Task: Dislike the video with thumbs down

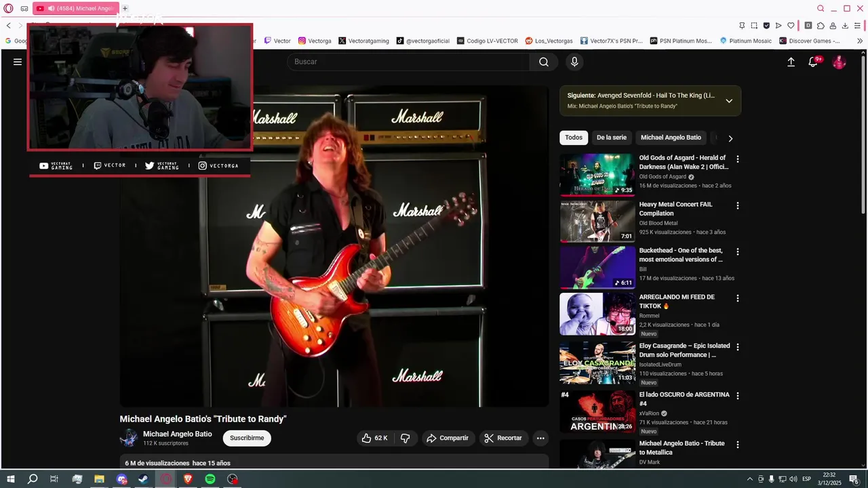Action: tap(406, 438)
